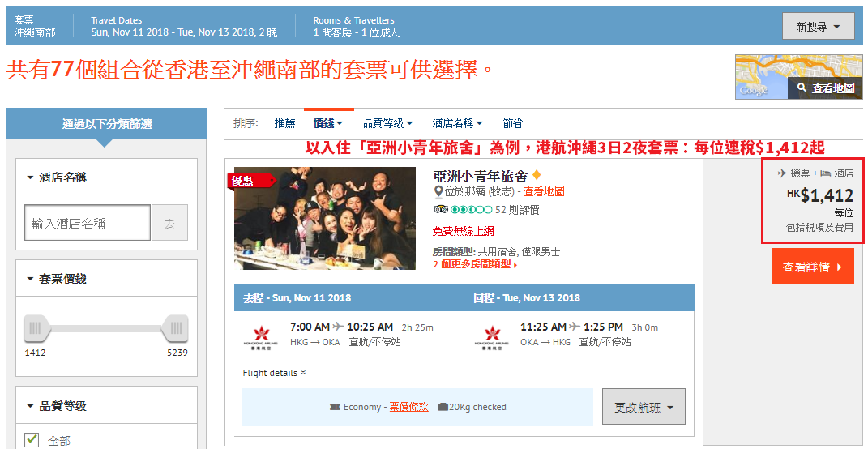The image size is (868, 449).
Task: Open the 票價條款 link
Action: pyautogui.click(x=409, y=407)
